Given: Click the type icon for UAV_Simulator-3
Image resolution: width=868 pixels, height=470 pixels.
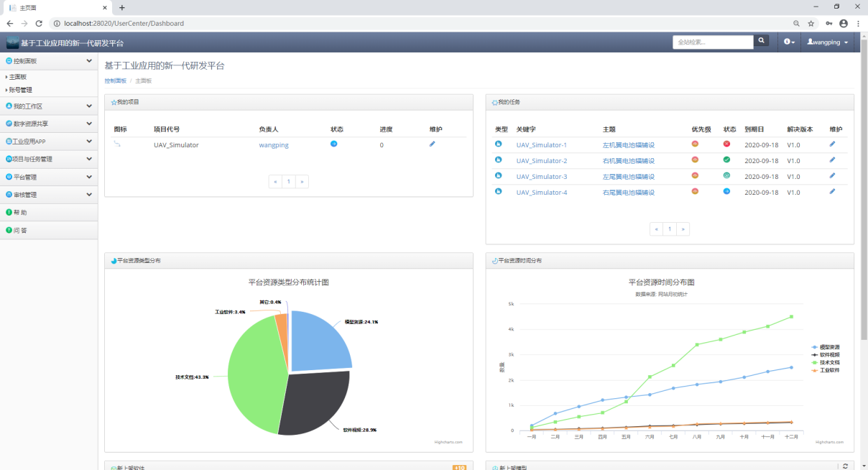Looking at the screenshot, I should tap(499, 176).
